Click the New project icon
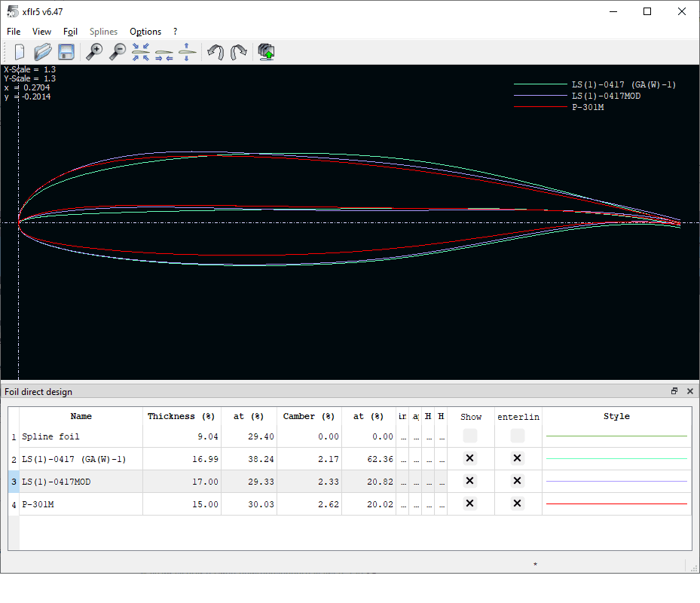The height and width of the screenshot is (603, 700). pos(20,52)
